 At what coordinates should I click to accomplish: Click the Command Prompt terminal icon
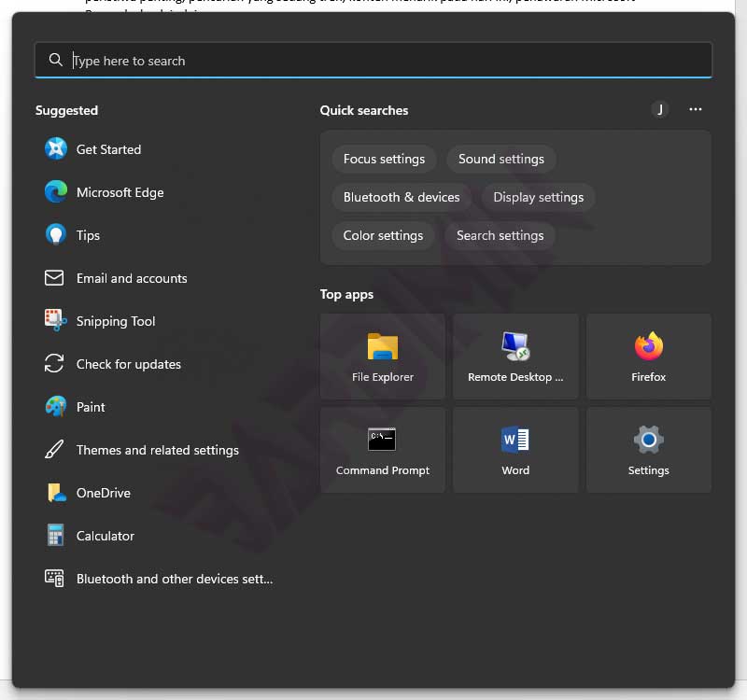click(382, 439)
